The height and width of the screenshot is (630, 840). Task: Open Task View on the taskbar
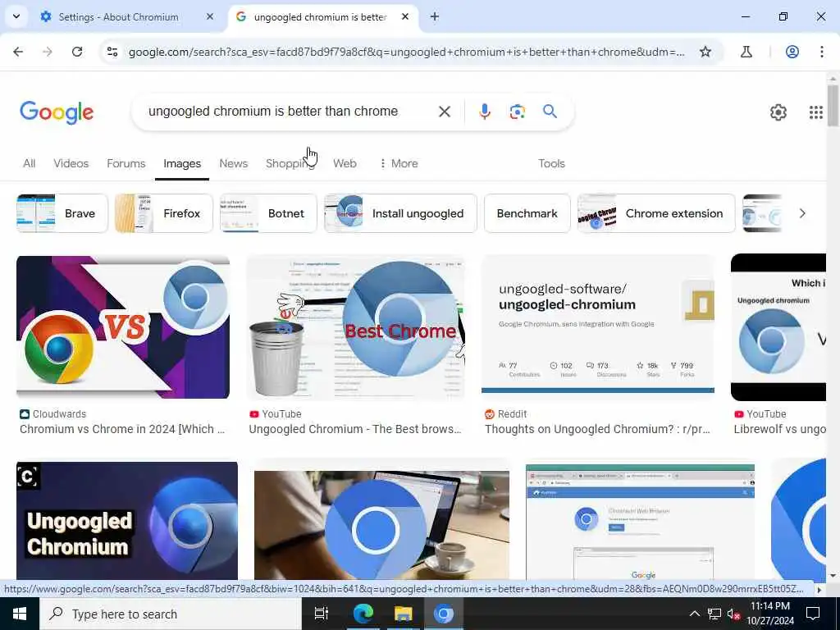[x=321, y=614]
